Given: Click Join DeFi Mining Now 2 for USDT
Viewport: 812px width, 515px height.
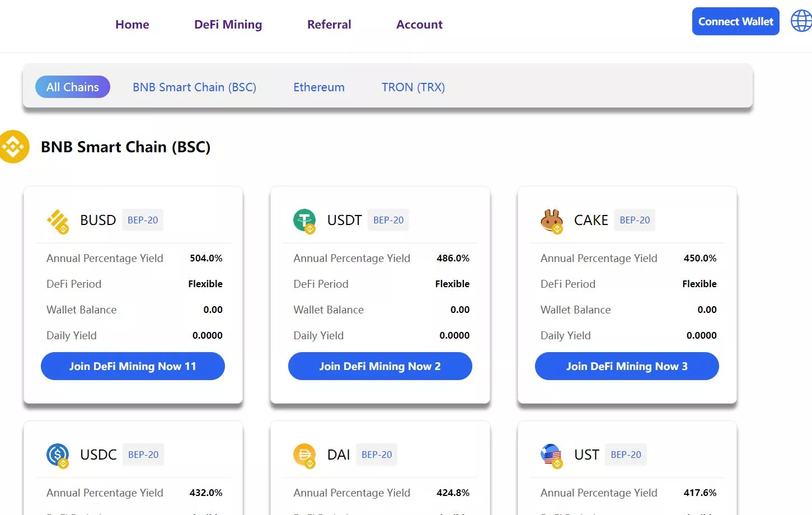Looking at the screenshot, I should pyautogui.click(x=380, y=366).
